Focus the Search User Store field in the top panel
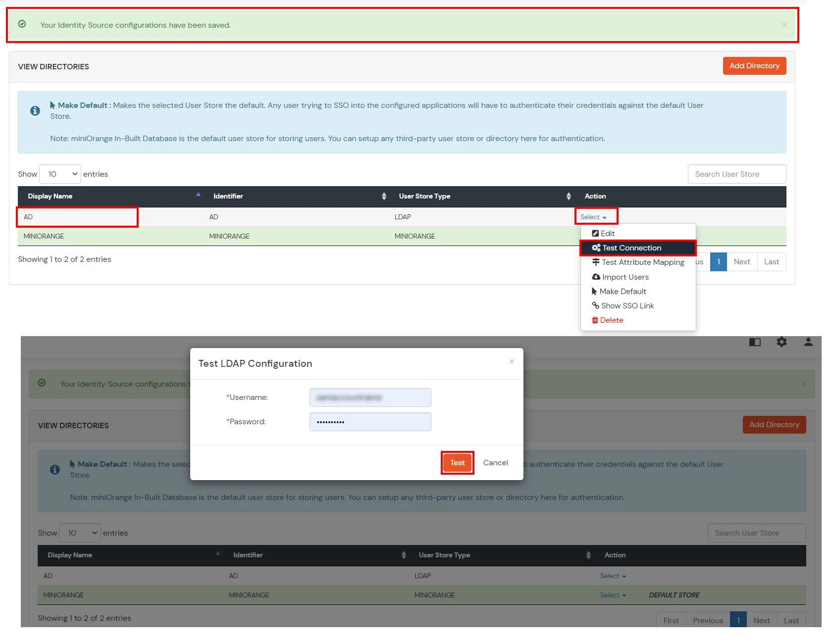 pos(736,174)
